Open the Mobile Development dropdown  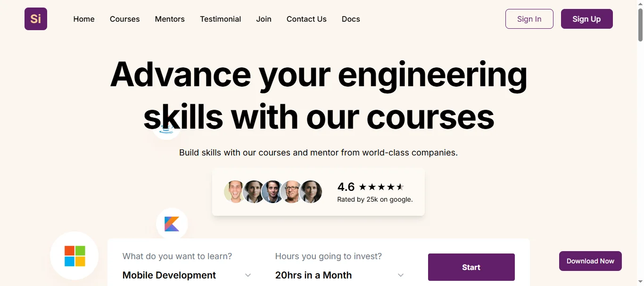tap(186, 275)
